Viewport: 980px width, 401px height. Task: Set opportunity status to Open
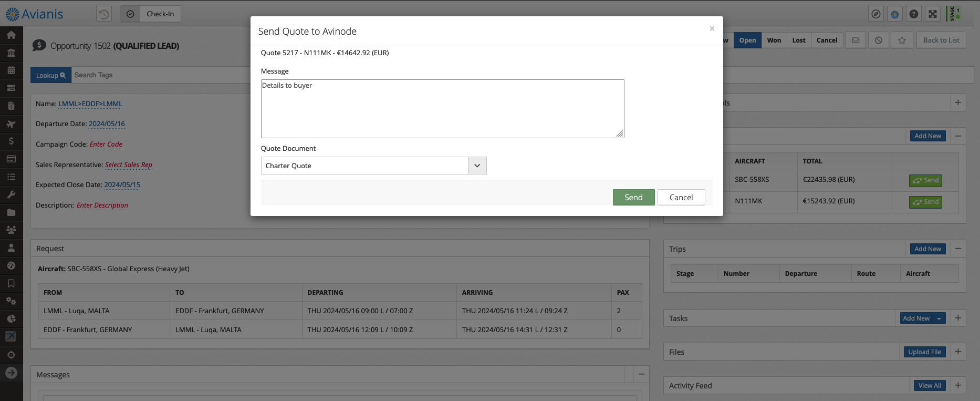pos(747,40)
